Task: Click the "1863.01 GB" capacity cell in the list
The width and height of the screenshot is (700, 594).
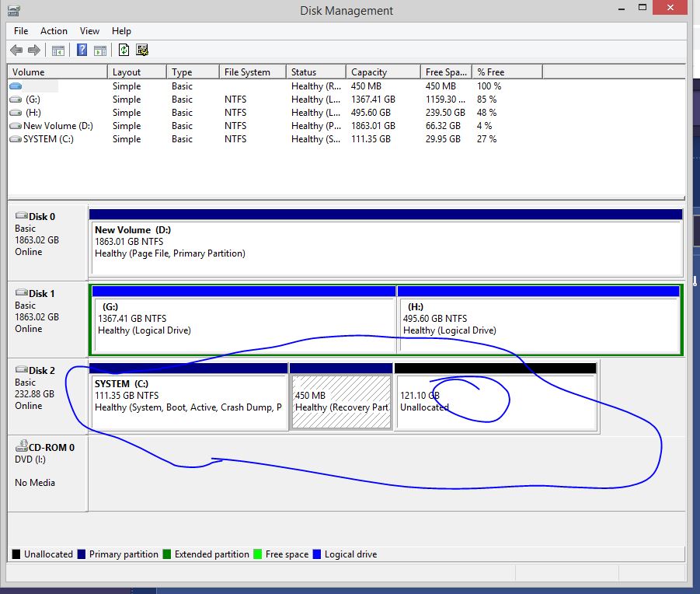Action: 373,126
